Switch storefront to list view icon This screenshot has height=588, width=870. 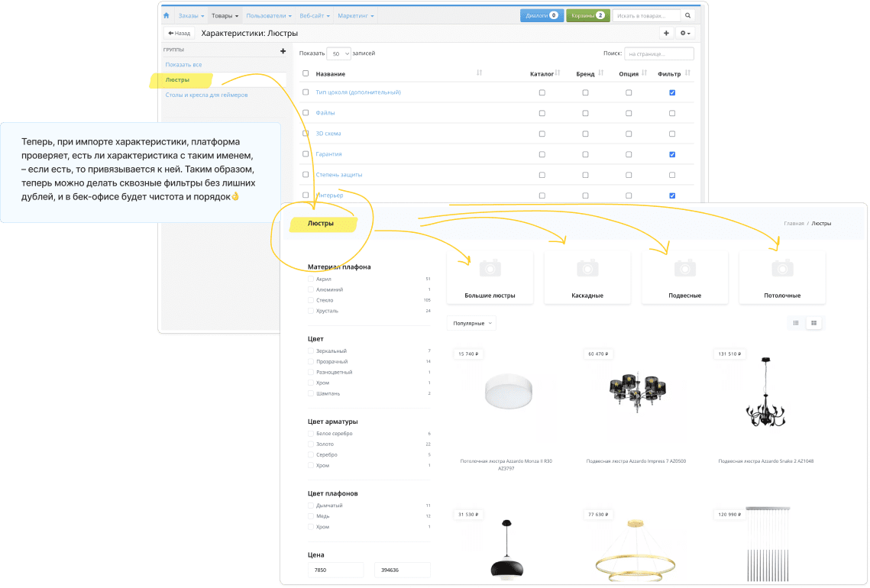[796, 324]
